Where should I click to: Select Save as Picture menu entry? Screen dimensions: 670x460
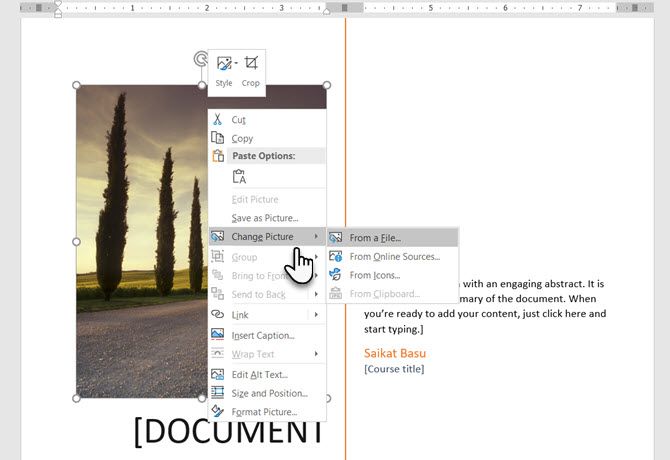[x=267, y=218]
